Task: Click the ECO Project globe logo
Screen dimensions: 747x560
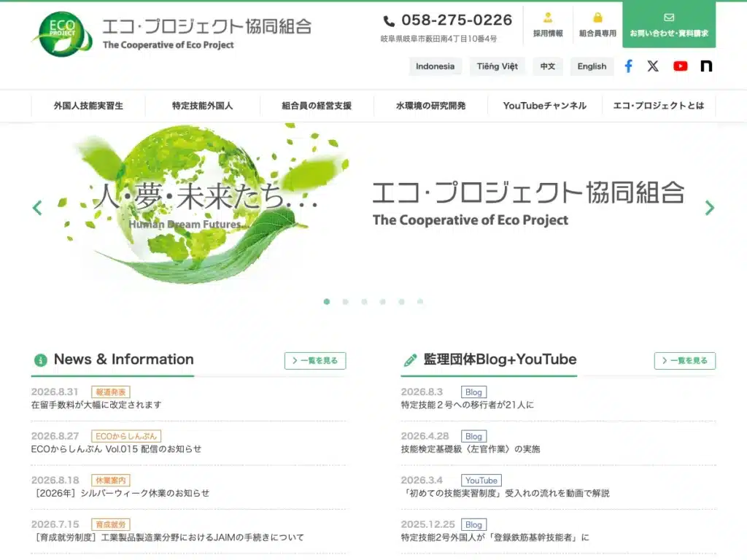Action: [62, 34]
